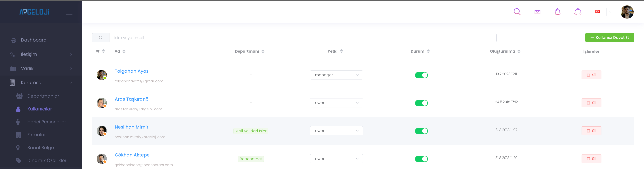Click the hamburger menu collapse icon

(x=68, y=12)
